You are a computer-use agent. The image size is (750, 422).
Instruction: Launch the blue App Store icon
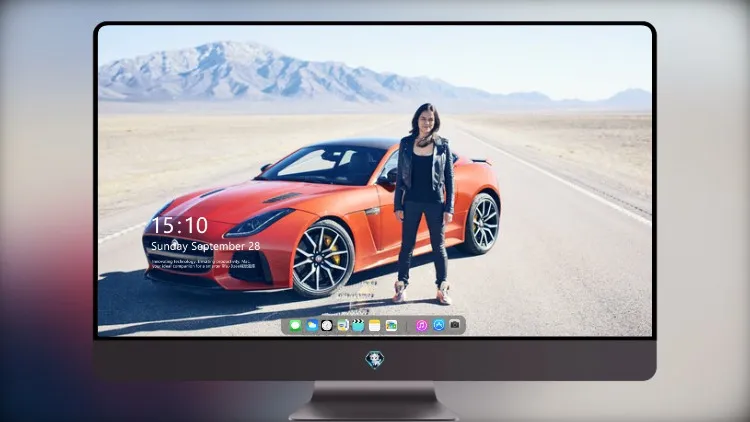point(439,325)
